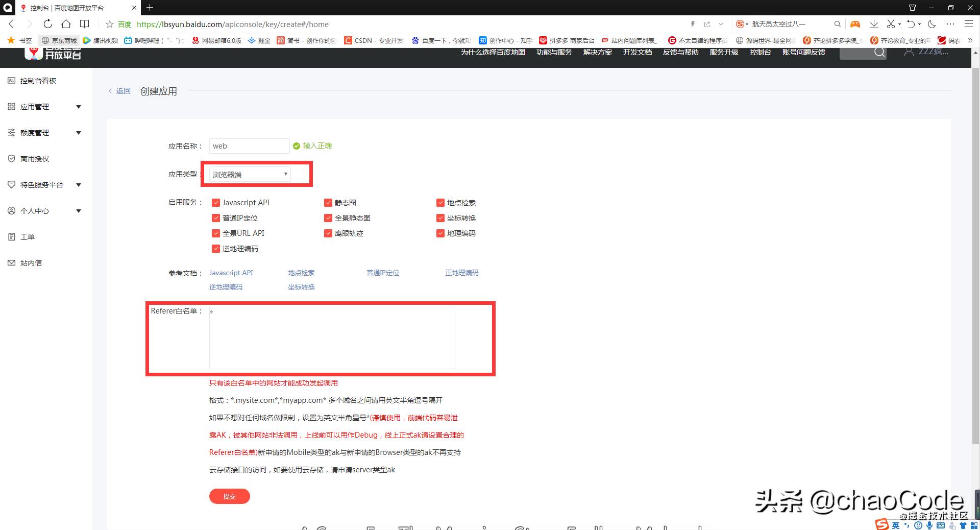
Task: Uncheck 全景静态图 service option
Action: point(329,218)
